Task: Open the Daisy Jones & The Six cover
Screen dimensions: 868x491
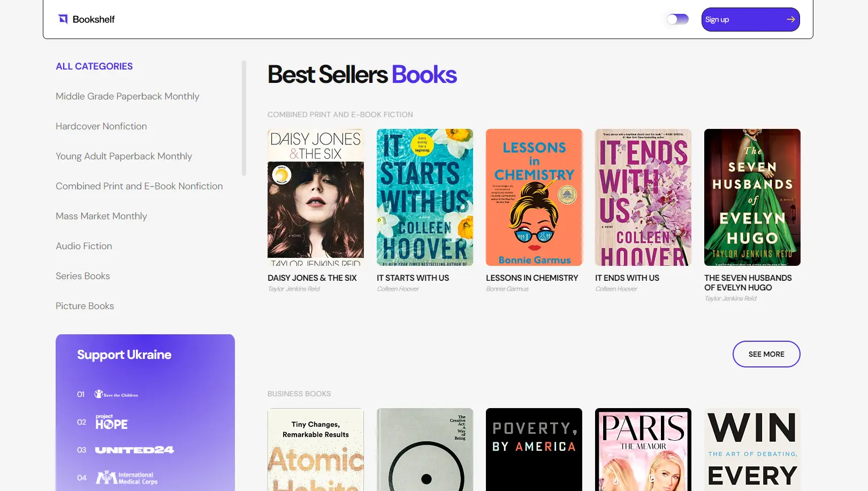Action: [315, 197]
